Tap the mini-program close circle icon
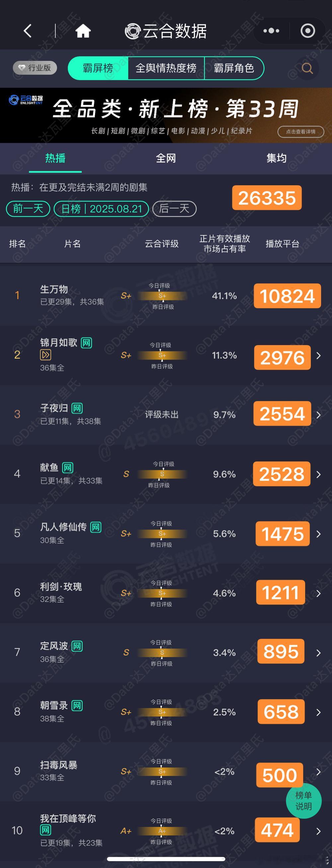Viewport: 332px width, 868px height. click(308, 31)
